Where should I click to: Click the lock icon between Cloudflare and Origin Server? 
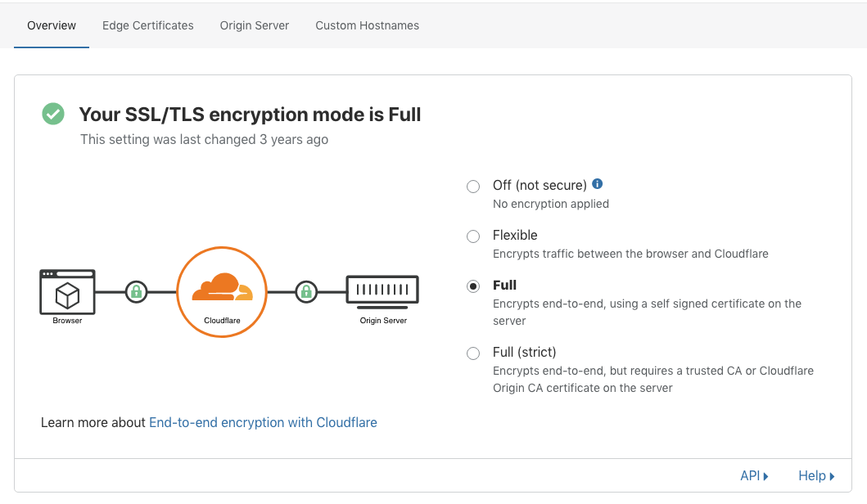(x=306, y=291)
